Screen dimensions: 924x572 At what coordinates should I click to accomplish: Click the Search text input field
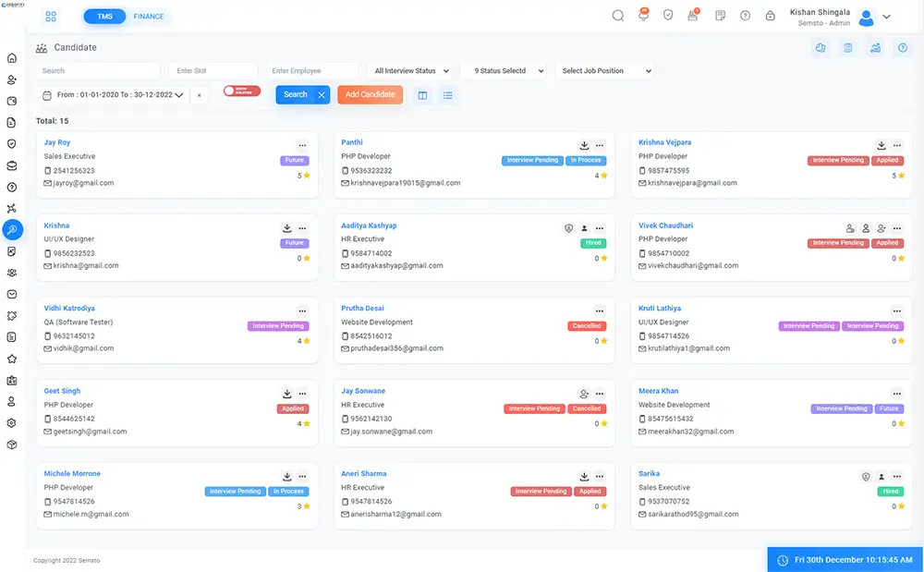click(x=98, y=70)
